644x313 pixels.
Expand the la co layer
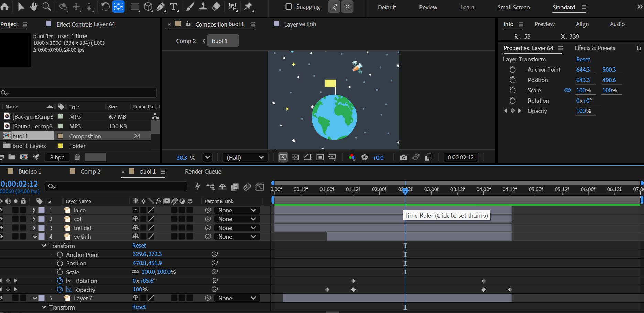click(34, 210)
